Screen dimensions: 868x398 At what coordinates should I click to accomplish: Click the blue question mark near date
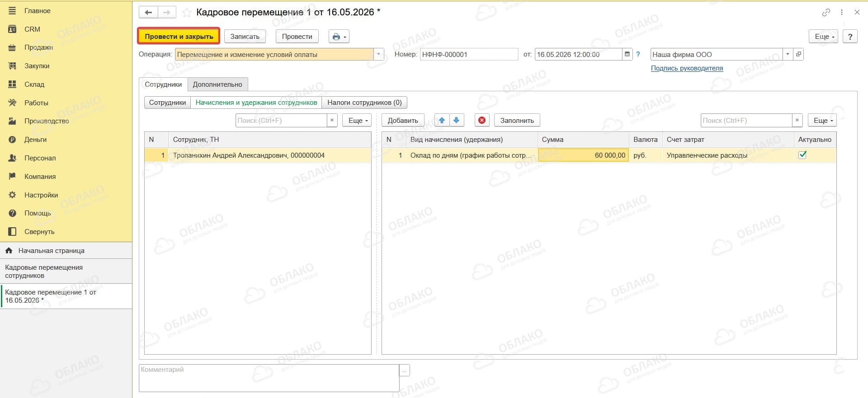[x=638, y=54]
